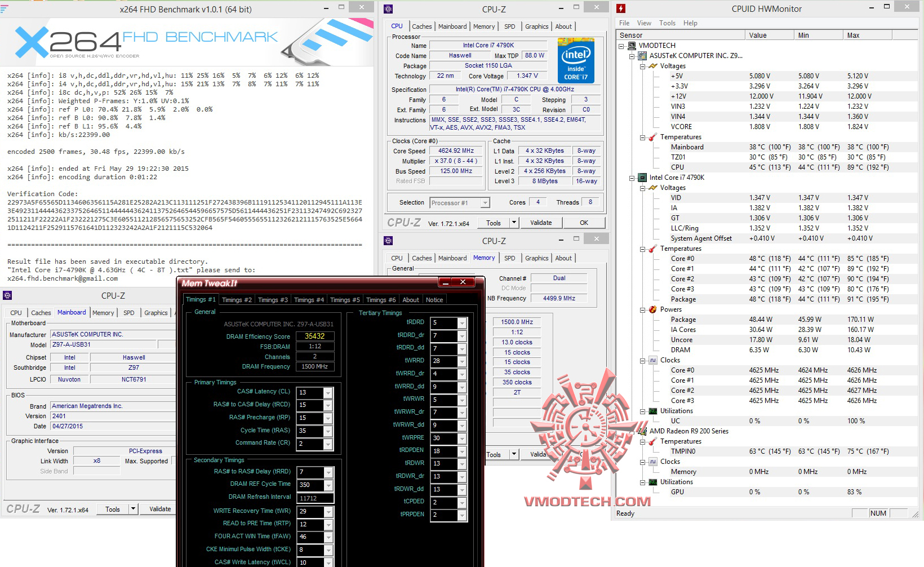The height and width of the screenshot is (567, 924).
Task: Click the OK button in CPU-Z
Action: click(x=584, y=223)
